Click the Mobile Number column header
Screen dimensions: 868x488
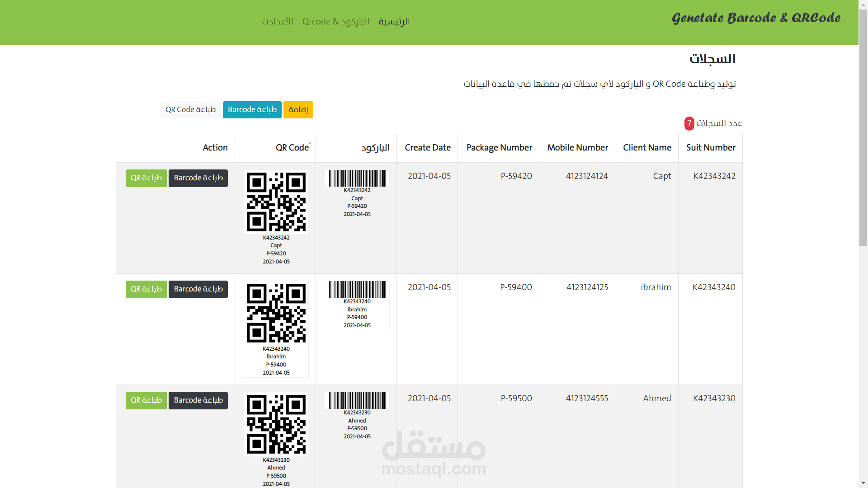point(577,148)
